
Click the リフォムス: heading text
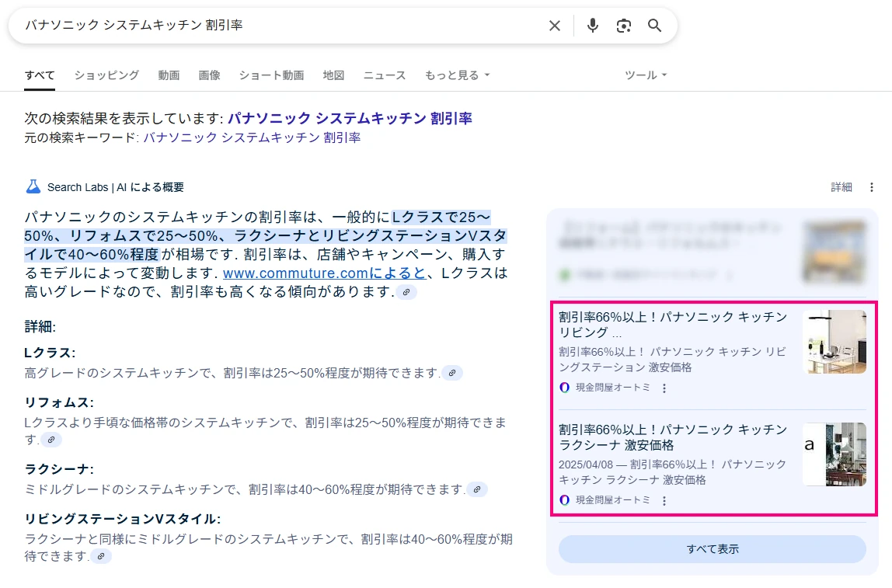click(x=59, y=402)
